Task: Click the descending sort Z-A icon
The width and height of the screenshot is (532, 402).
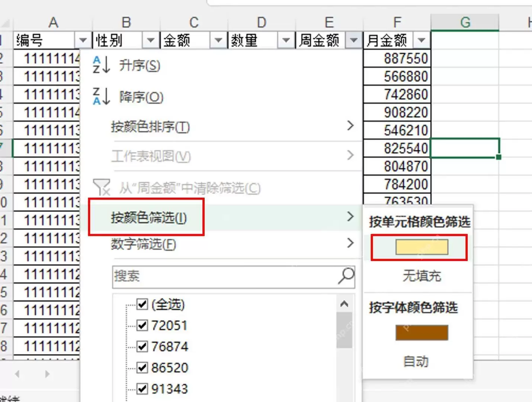Action: (101, 96)
